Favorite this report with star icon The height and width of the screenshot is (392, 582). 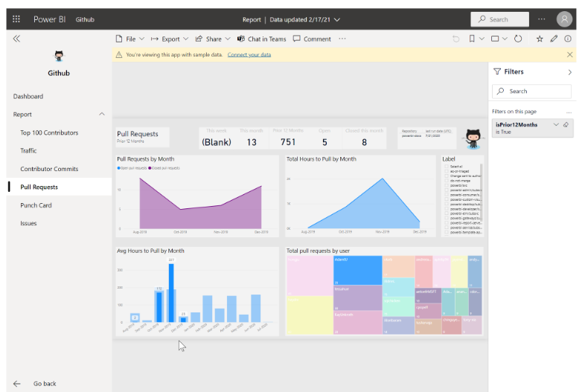(x=540, y=39)
